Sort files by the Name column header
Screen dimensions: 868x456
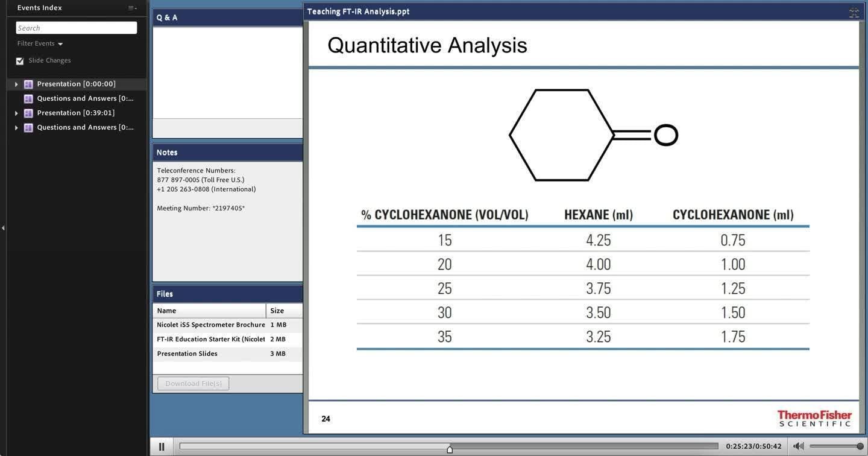point(209,311)
